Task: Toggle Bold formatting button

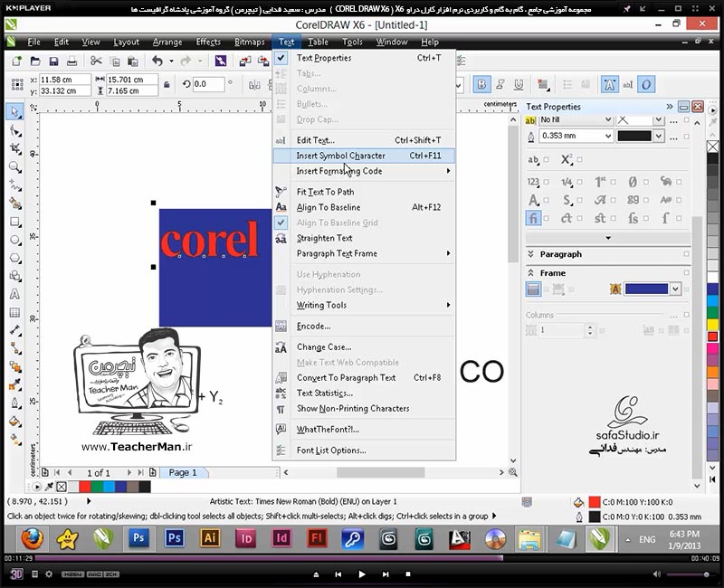Action: 481,84
